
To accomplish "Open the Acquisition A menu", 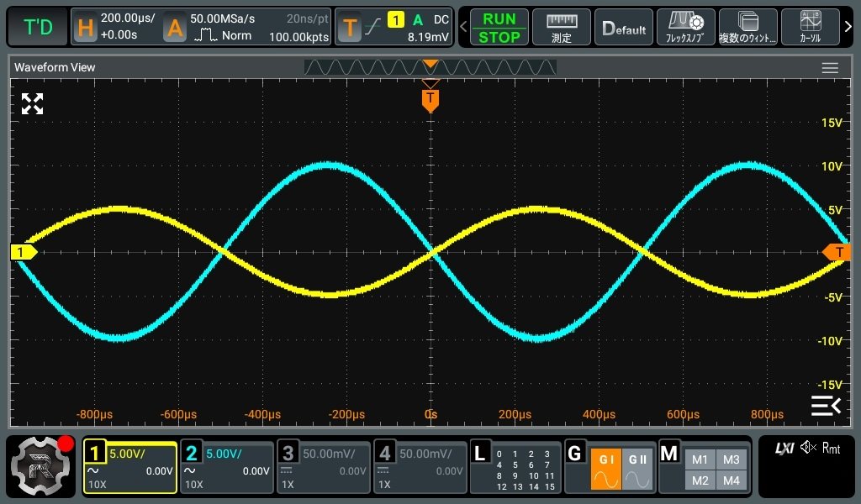I will click(x=175, y=27).
